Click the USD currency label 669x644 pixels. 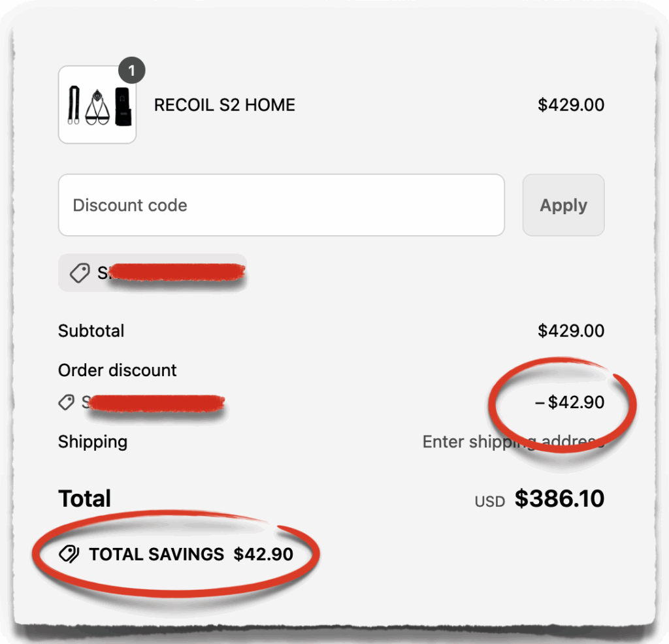(489, 501)
